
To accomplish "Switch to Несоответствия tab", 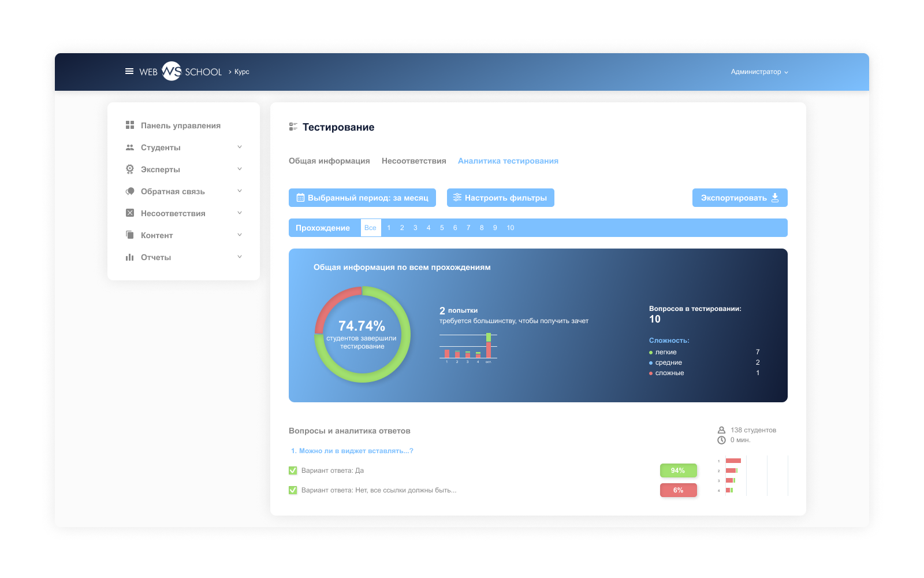I will coord(414,161).
